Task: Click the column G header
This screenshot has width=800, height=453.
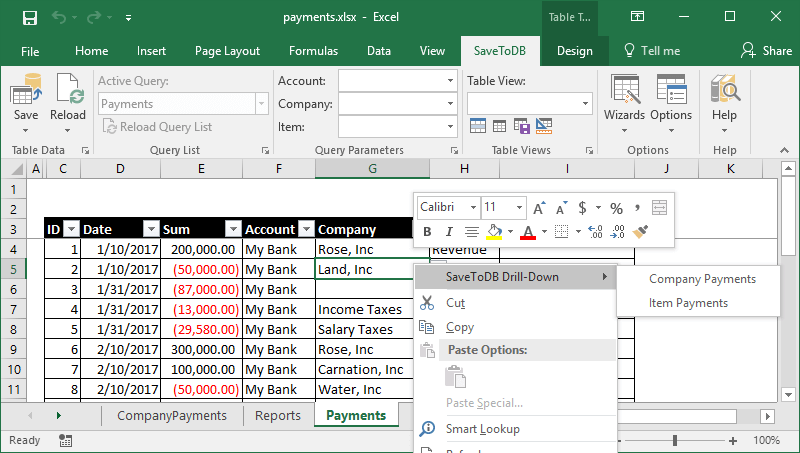Action: [372, 169]
